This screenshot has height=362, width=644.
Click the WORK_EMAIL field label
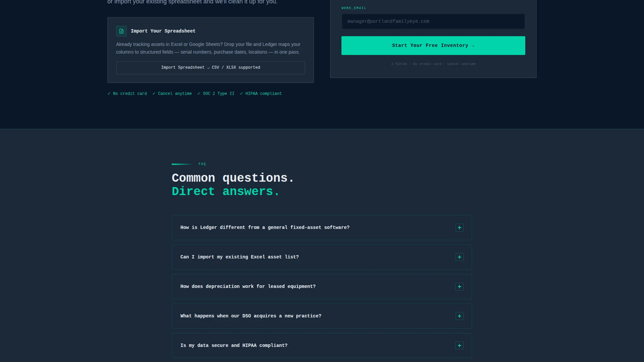[354, 8]
